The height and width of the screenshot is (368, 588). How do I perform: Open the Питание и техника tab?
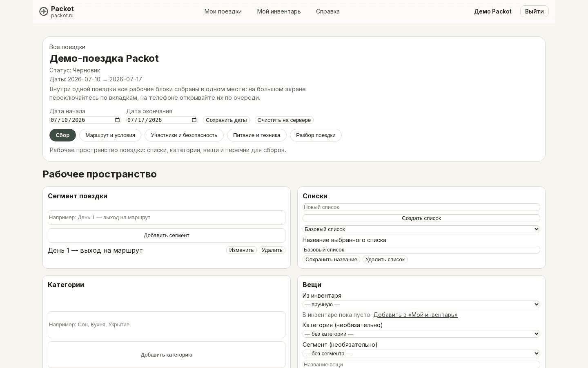[x=257, y=135]
